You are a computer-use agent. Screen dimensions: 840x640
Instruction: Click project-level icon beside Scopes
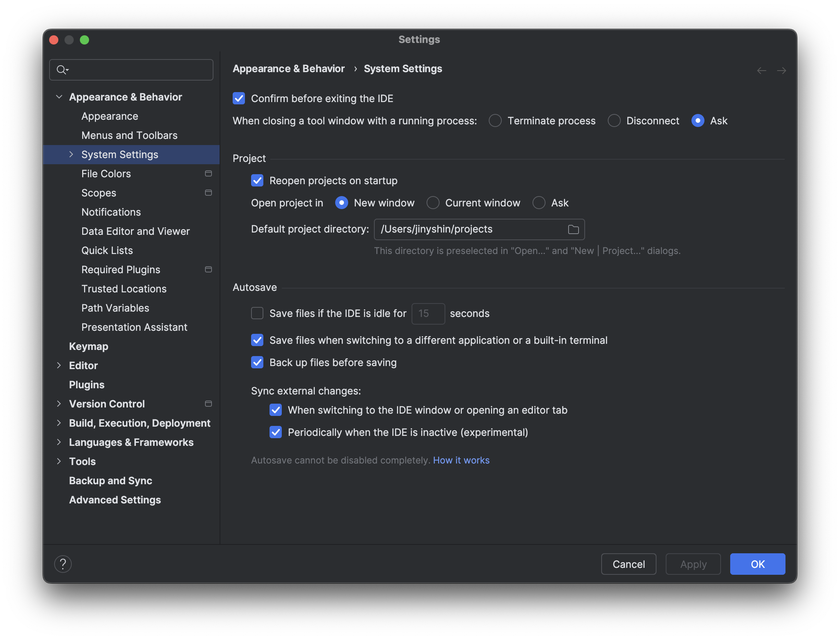click(208, 193)
